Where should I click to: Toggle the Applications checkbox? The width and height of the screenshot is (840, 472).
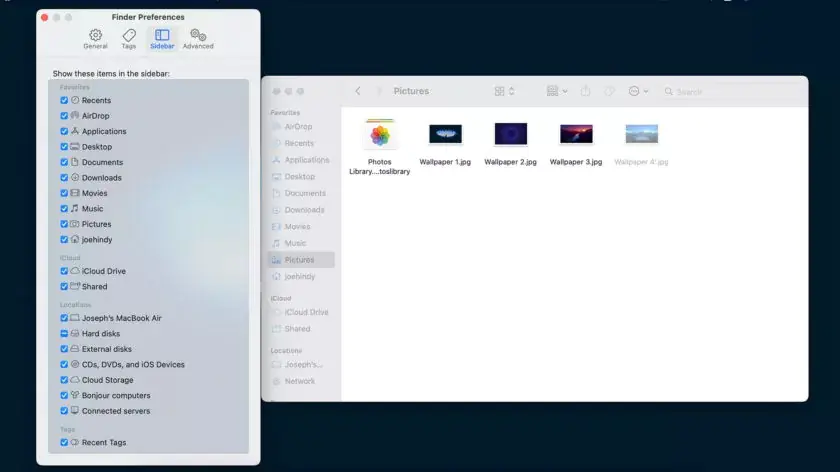64,131
